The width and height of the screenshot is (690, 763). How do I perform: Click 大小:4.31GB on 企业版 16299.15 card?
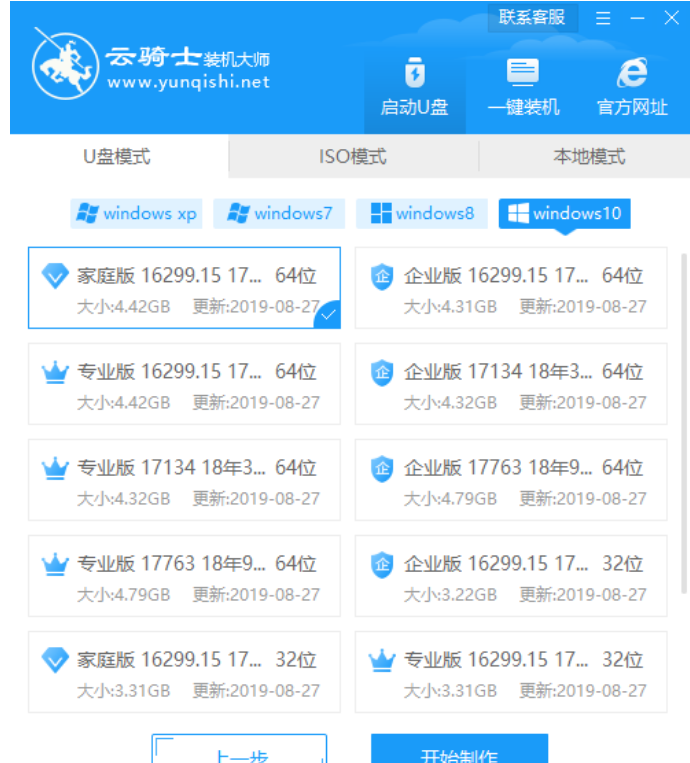pyautogui.click(x=451, y=307)
